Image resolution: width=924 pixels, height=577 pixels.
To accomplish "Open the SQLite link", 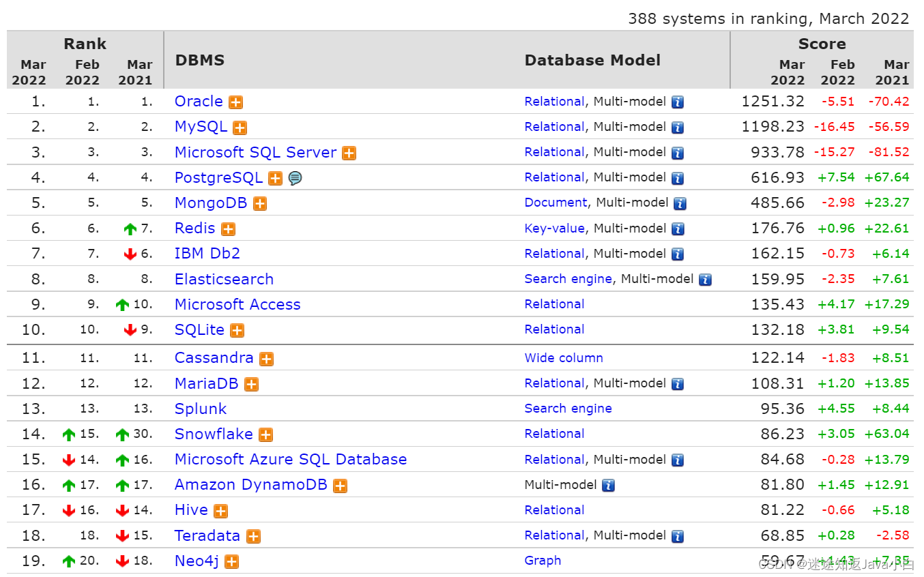I will (x=199, y=329).
